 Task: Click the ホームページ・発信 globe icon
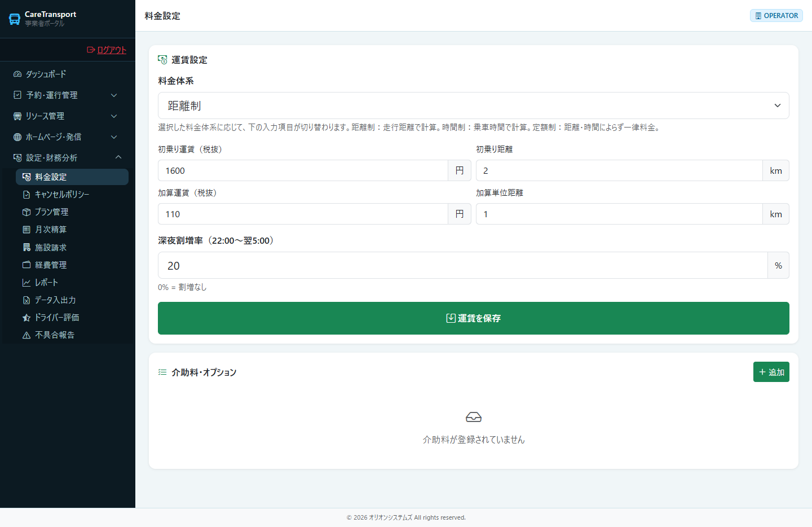pos(17,137)
